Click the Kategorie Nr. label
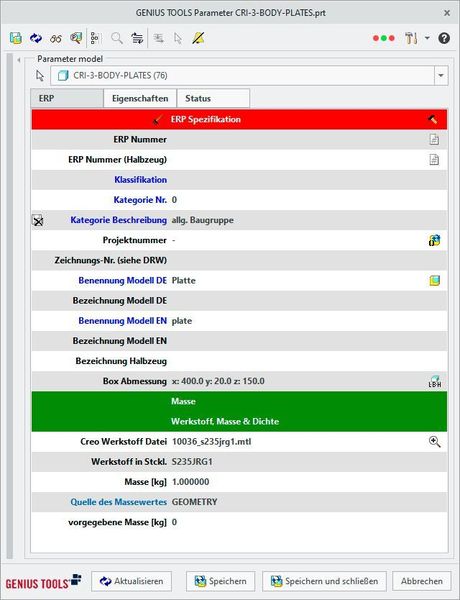The image size is (460, 600). (140, 200)
